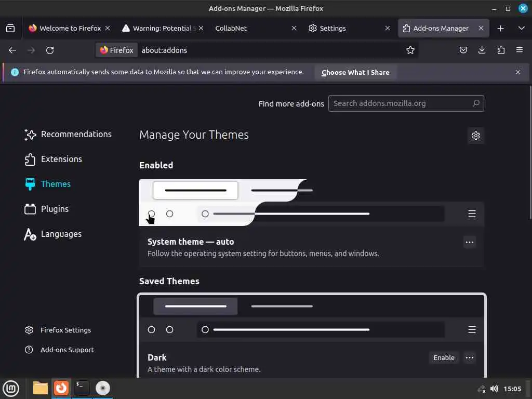
Task: Open the Save to Pocket icon
Action: 463,50
